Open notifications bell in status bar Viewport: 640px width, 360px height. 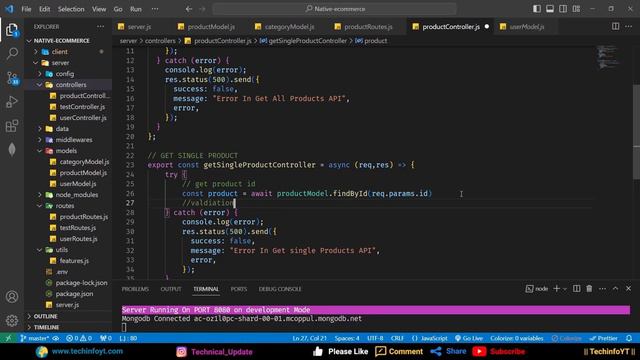(629, 338)
